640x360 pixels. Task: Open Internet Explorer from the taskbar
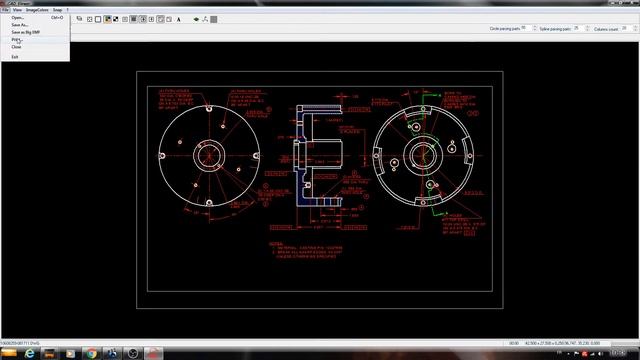pyautogui.click(x=29, y=353)
